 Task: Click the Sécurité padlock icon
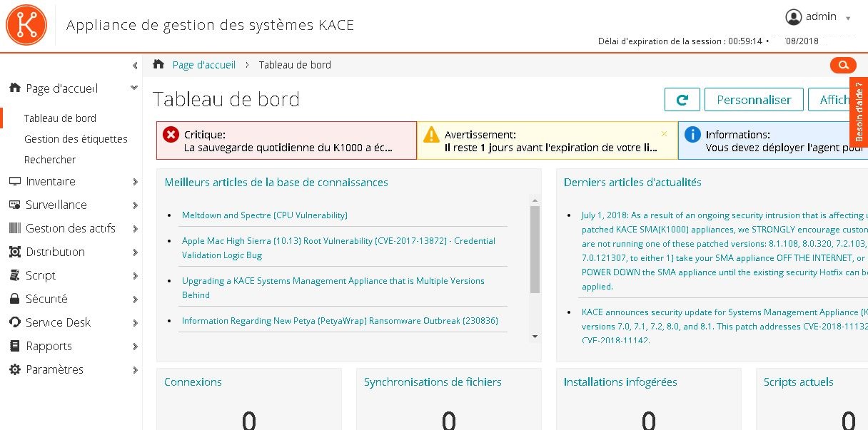pos(14,299)
